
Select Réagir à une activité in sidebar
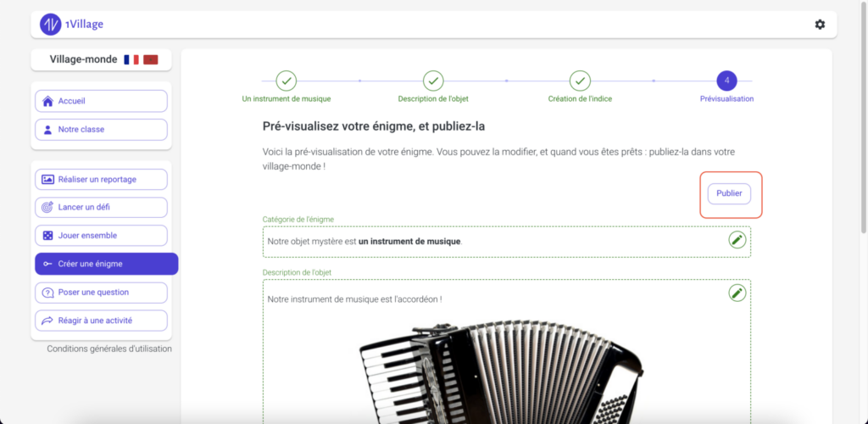point(101,321)
